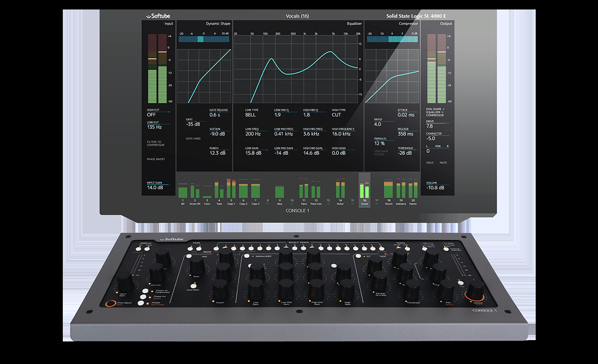Select track 18 Reverb meter strip
This screenshot has width=598, height=364.
[389, 193]
